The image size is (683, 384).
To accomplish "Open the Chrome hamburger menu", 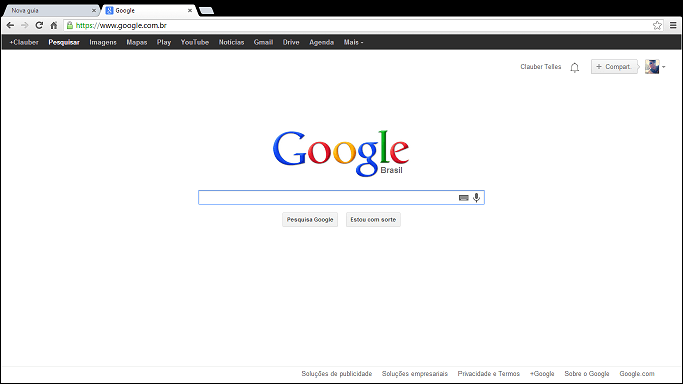I will (x=673, y=25).
